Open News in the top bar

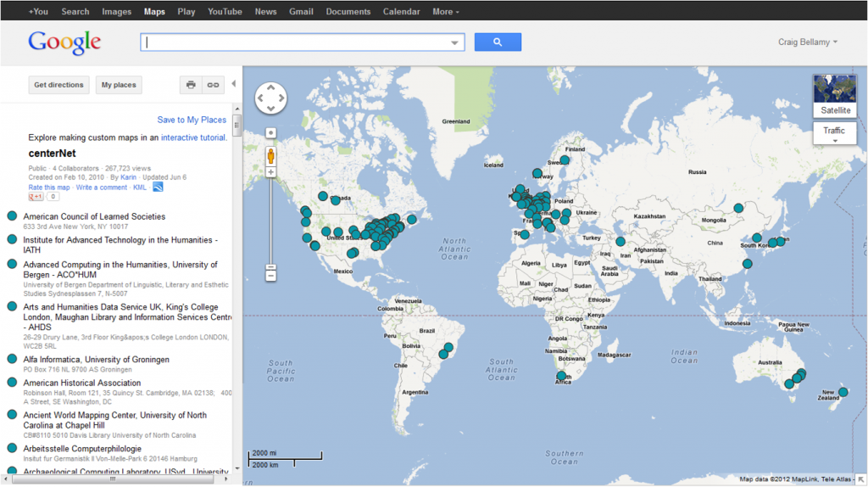265,12
